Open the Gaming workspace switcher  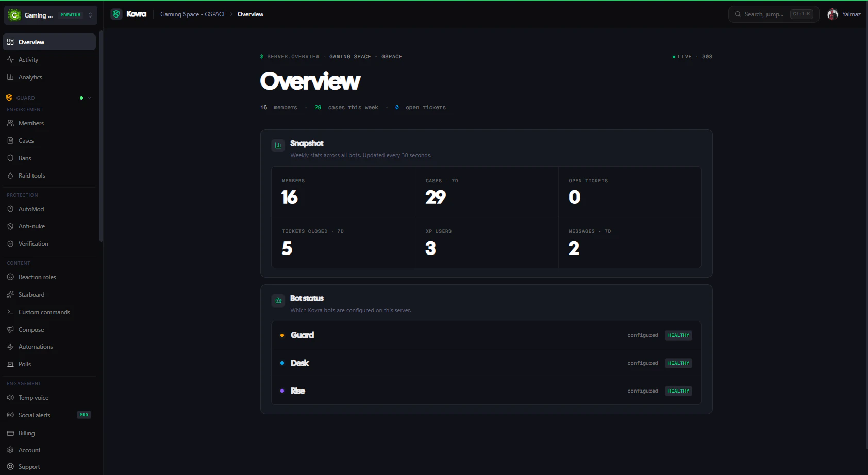[50, 14]
